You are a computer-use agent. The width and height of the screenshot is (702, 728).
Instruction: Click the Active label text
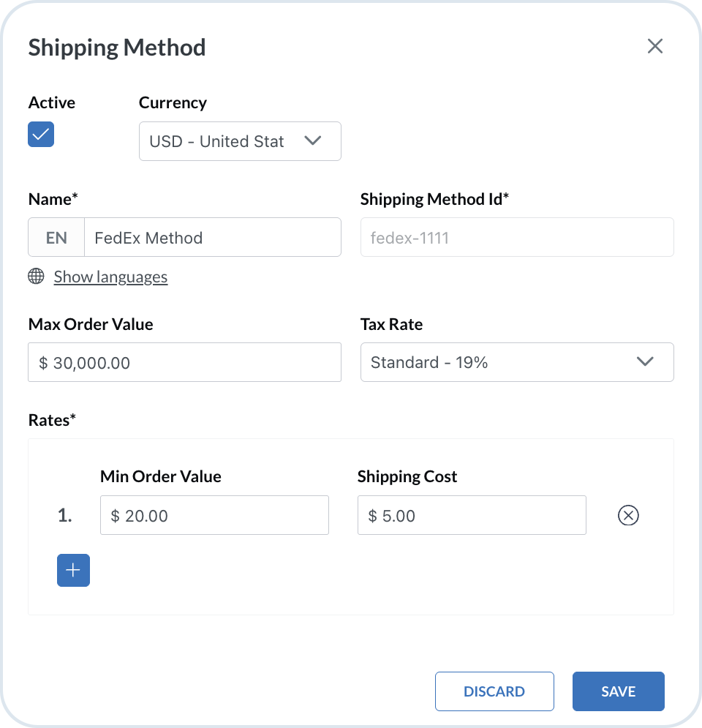[x=52, y=102]
